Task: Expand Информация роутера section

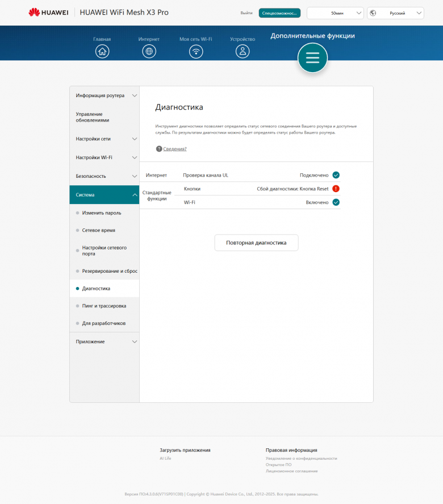Action: coord(105,95)
